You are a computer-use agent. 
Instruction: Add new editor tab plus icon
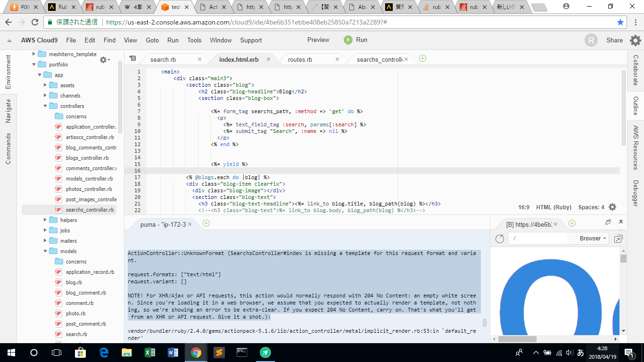coord(422,58)
